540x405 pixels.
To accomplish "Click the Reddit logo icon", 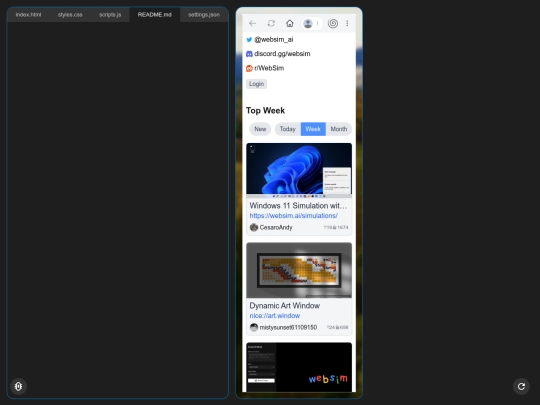I will tap(249, 69).
